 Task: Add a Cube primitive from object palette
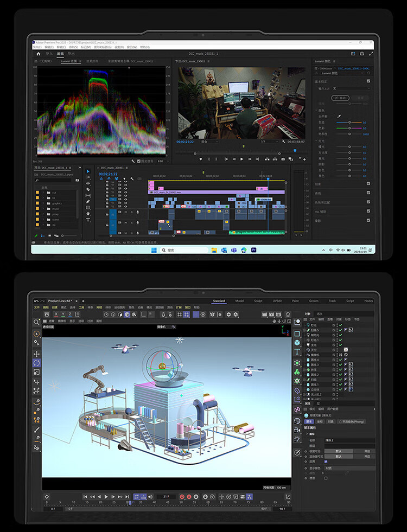(x=297, y=343)
